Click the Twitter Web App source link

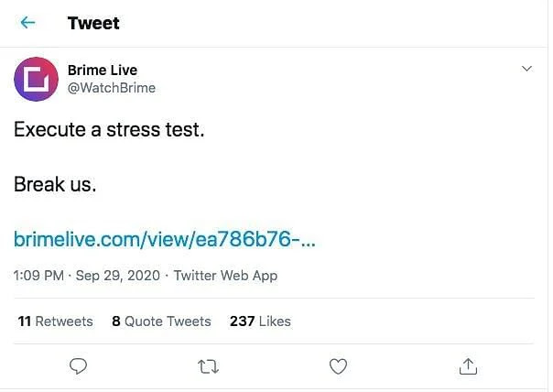(225, 275)
